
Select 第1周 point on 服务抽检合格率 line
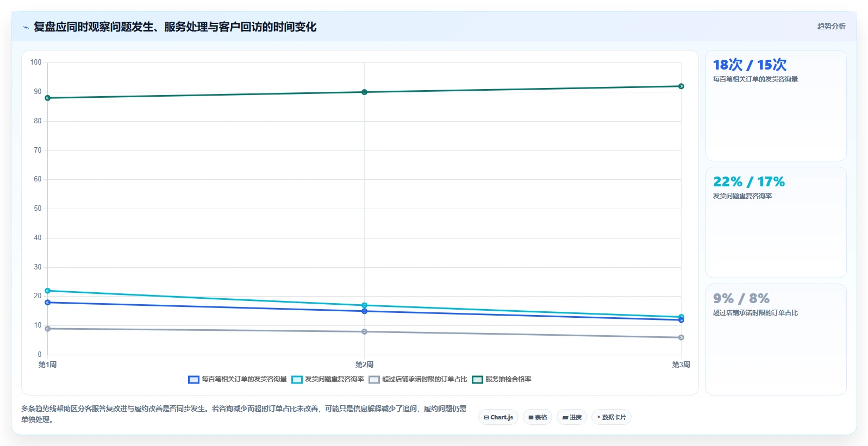(48, 98)
